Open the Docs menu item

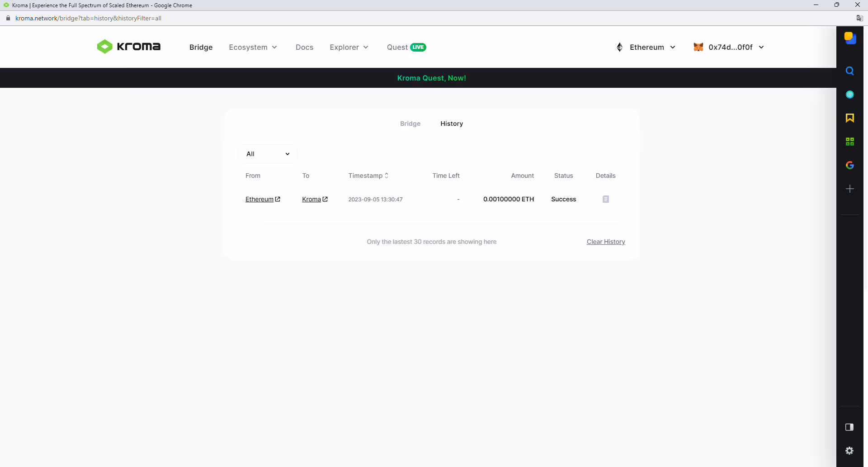[304, 47]
